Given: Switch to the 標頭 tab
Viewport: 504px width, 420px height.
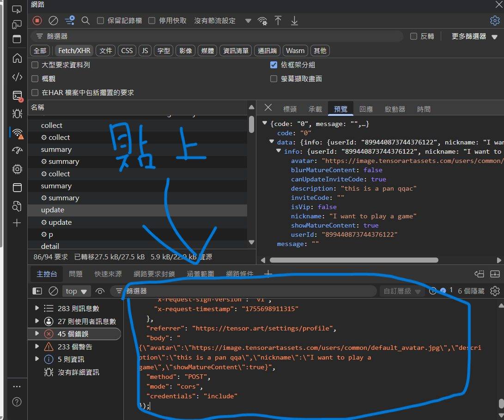Looking at the screenshot, I should click(290, 109).
